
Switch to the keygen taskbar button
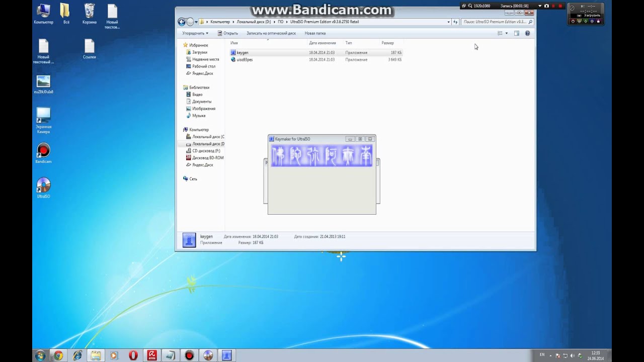pyautogui.click(x=226, y=355)
